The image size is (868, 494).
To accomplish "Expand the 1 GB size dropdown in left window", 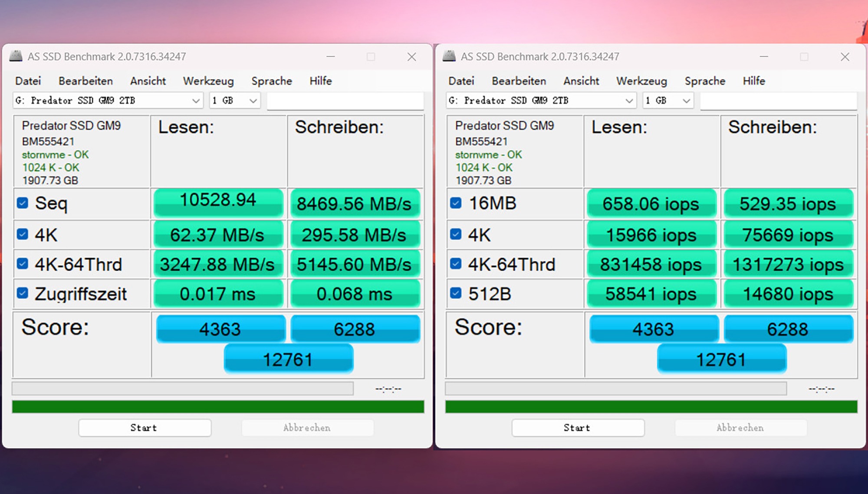I will pyautogui.click(x=235, y=101).
